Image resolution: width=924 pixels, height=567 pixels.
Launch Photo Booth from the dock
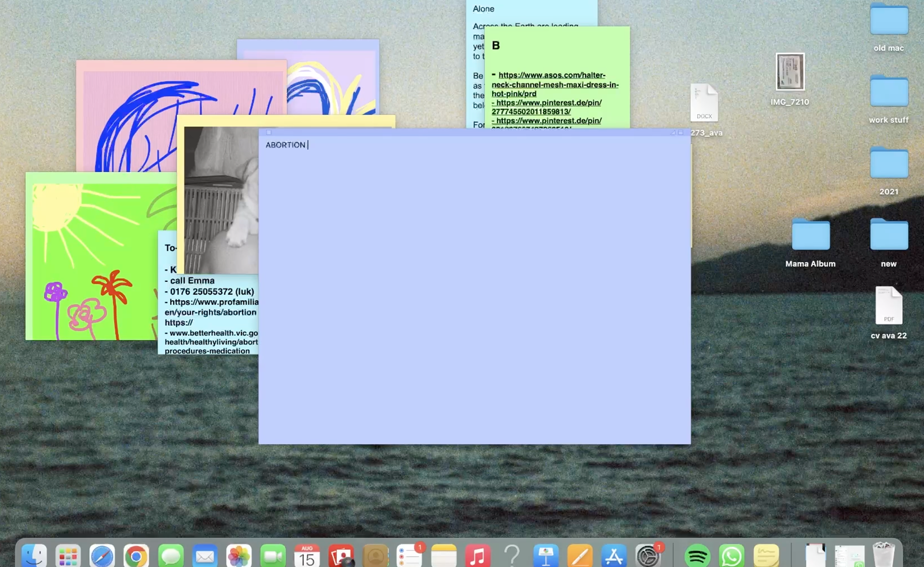tap(341, 556)
